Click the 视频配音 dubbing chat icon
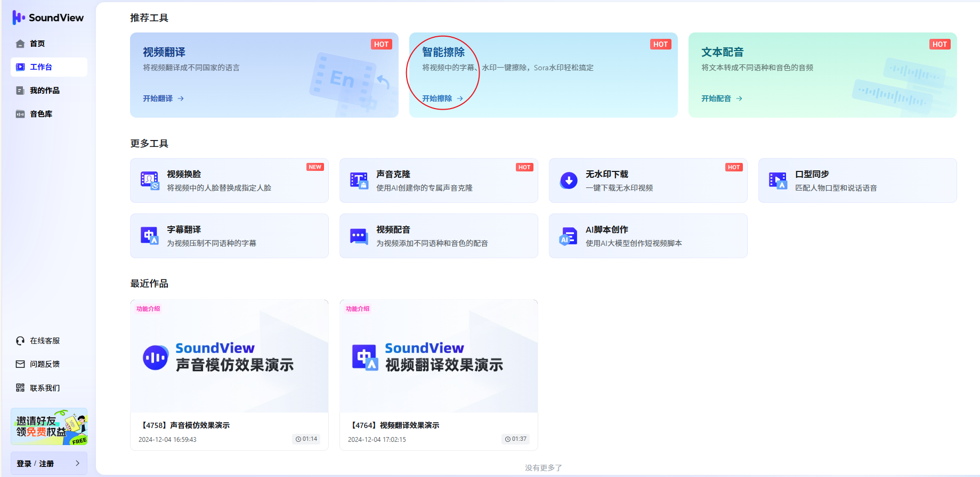This screenshot has height=477, width=980. (359, 236)
